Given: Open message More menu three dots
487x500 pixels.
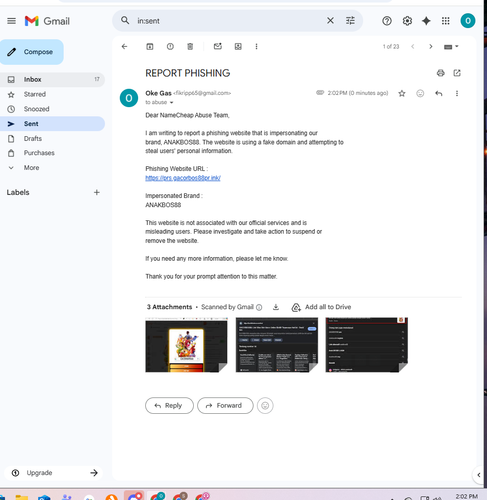Looking at the screenshot, I should click(x=457, y=93).
